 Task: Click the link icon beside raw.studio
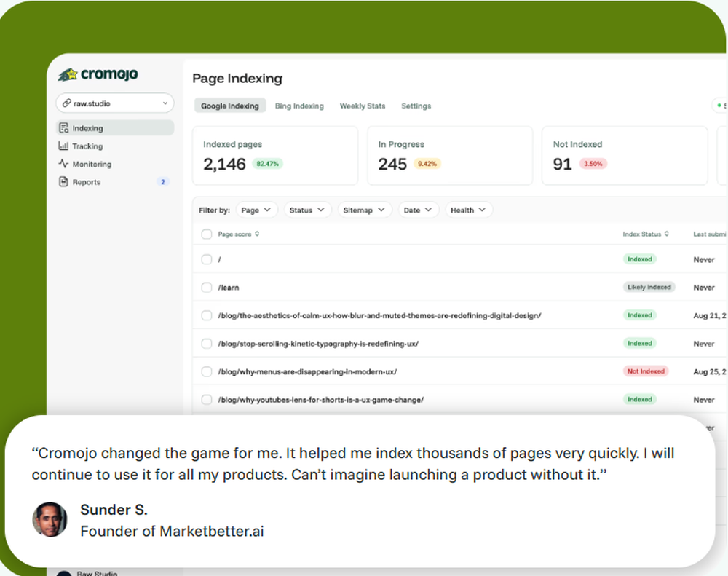point(67,103)
